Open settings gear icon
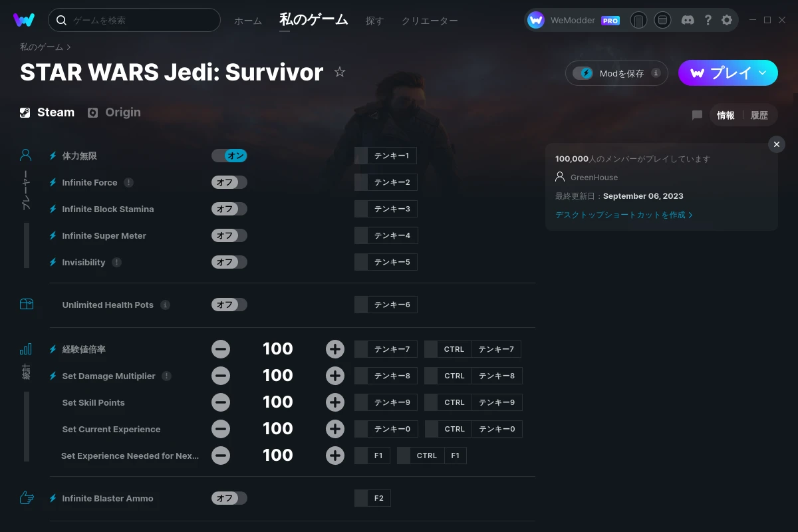The width and height of the screenshot is (798, 532). click(727, 20)
